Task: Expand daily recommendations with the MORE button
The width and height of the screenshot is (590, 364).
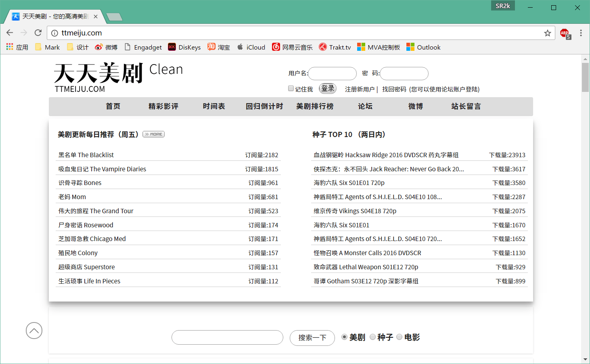Action: coord(154,134)
